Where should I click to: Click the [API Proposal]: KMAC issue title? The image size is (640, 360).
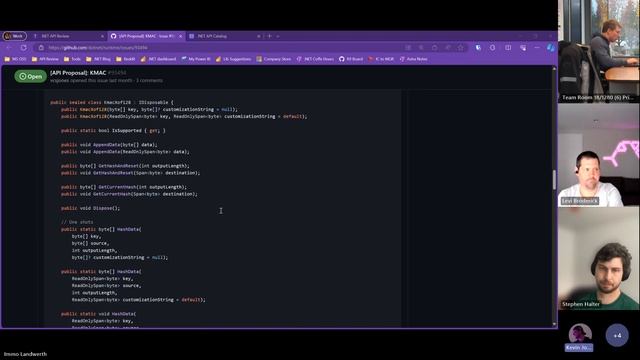[78, 73]
